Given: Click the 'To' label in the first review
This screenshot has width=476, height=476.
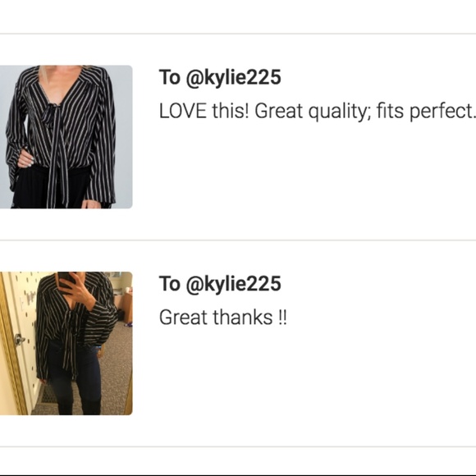Looking at the screenshot, I should pyautogui.click(x=170, y=77).
